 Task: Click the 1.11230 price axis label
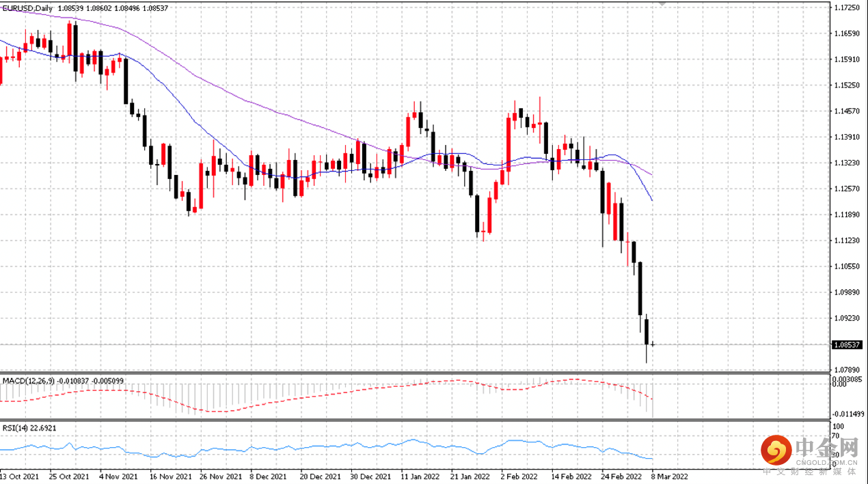[847, 241]
